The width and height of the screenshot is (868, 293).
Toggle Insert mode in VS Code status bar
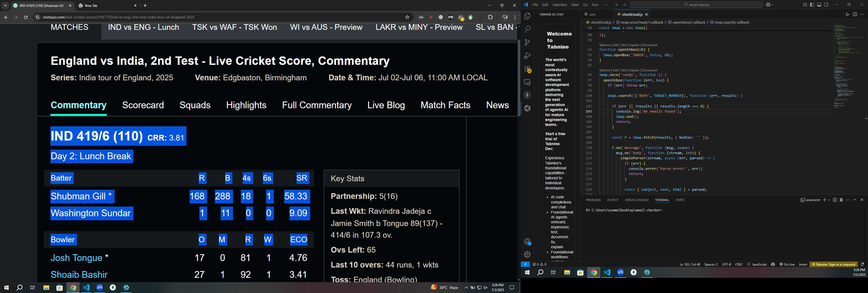point(803,264)
